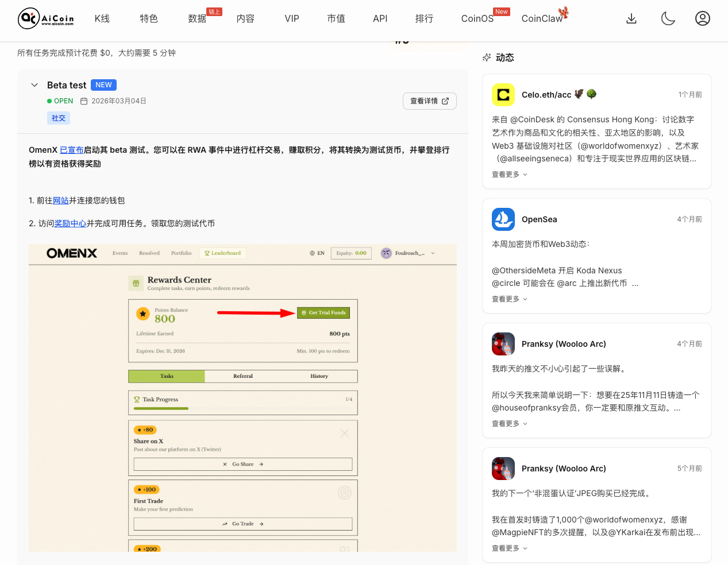Expand 查看更多 under OpenSea post

[509, 299]
